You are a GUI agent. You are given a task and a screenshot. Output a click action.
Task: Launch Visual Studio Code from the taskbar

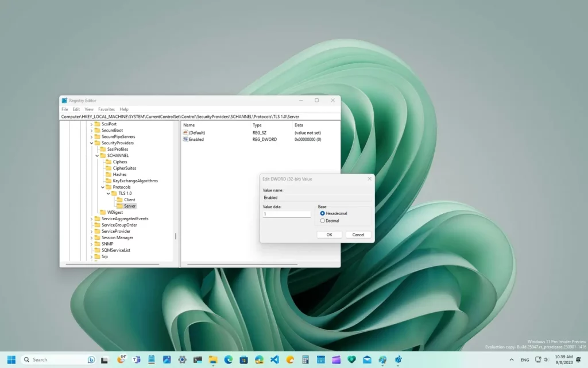[x=274, y=360]
